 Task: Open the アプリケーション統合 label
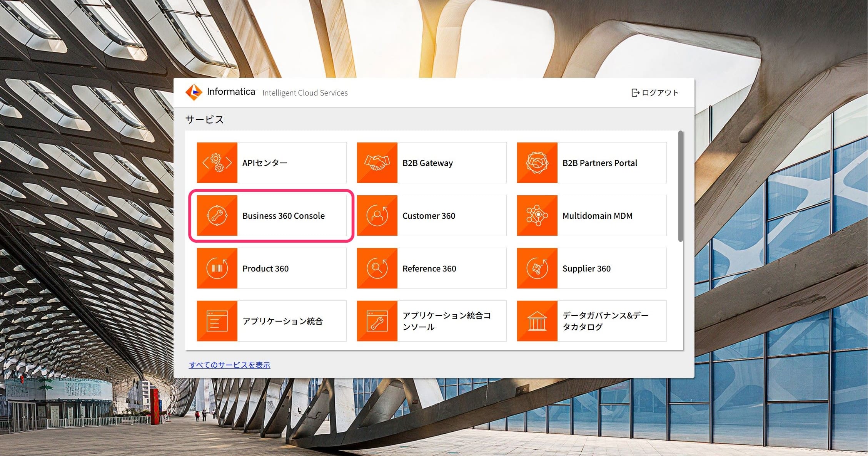pos(282,321)
